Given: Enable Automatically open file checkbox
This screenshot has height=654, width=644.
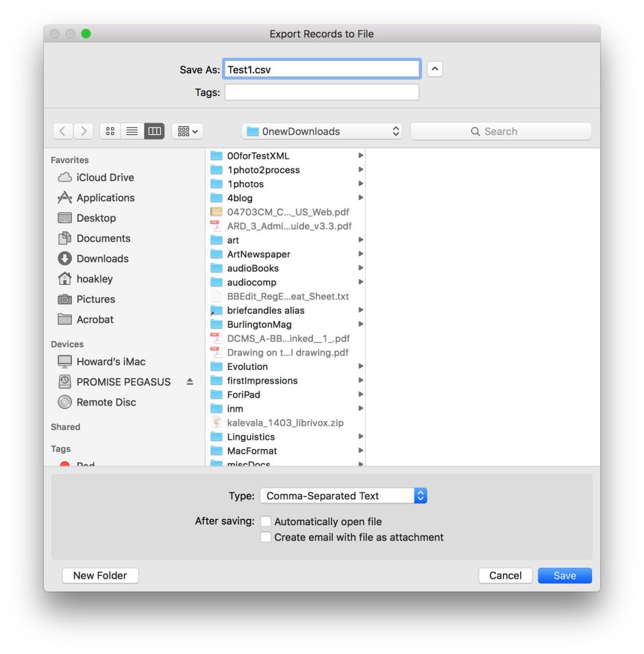Looking at the screenshot, I should 266,522.
